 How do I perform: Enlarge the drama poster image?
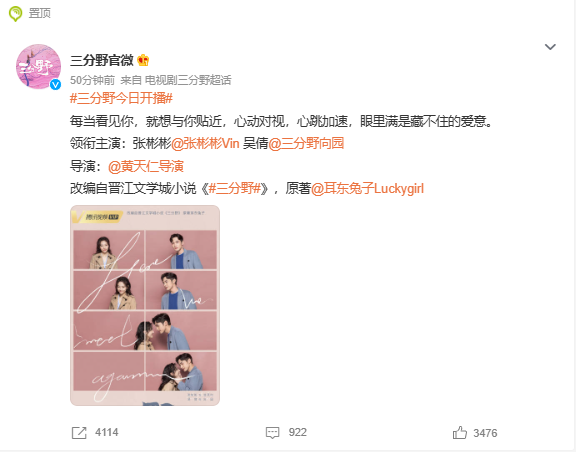[145, 305]
